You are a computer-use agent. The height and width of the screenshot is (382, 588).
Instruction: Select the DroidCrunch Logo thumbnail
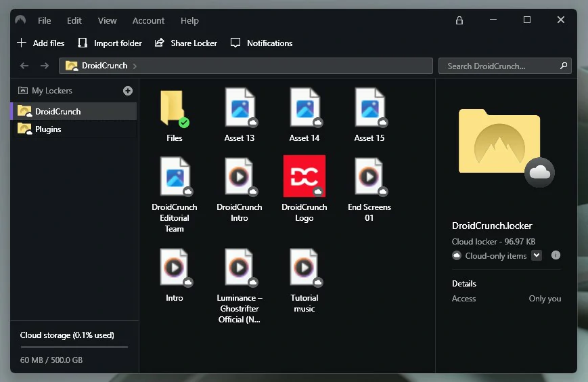tap(304, 176)
